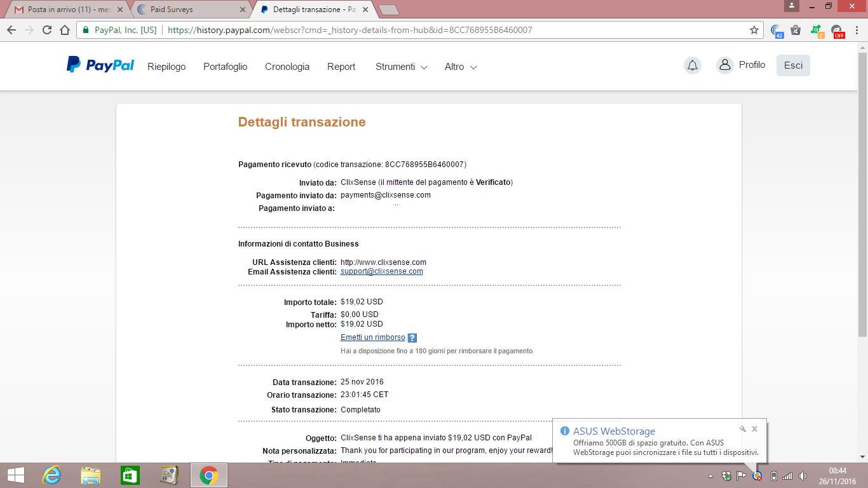Click the Profilo user avatar icon
Screen dimensions: 868x488
[x=725, y=65]
